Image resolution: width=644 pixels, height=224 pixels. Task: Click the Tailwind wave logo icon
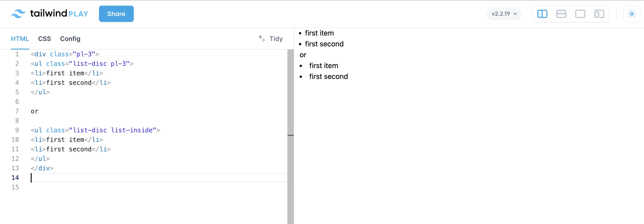tap(18, 14)
